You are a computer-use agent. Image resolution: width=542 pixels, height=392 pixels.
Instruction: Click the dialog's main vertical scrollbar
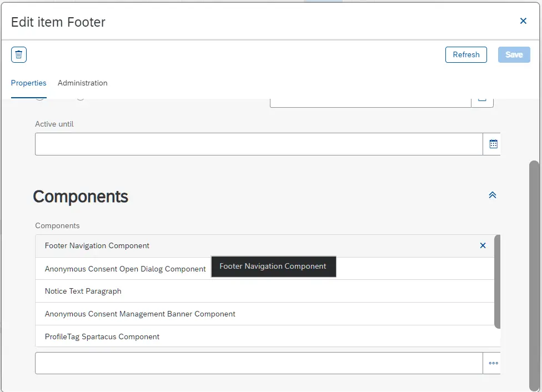(534, 275)
